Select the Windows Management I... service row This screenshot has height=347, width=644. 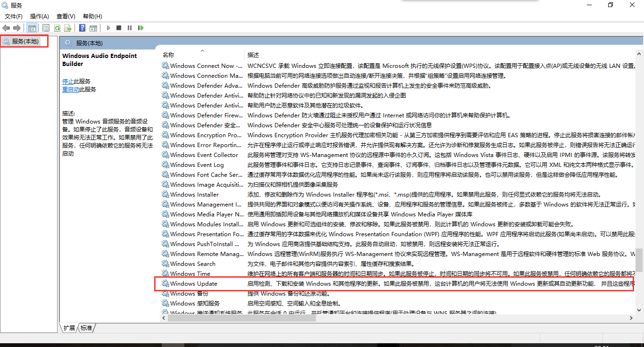click(x=398, y=204)
